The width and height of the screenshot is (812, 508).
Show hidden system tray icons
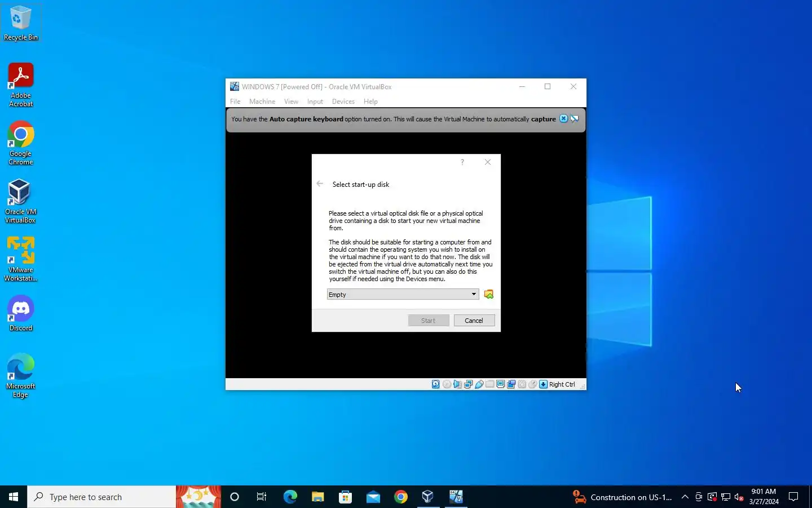pyautogui.click(x=685, y=497)
